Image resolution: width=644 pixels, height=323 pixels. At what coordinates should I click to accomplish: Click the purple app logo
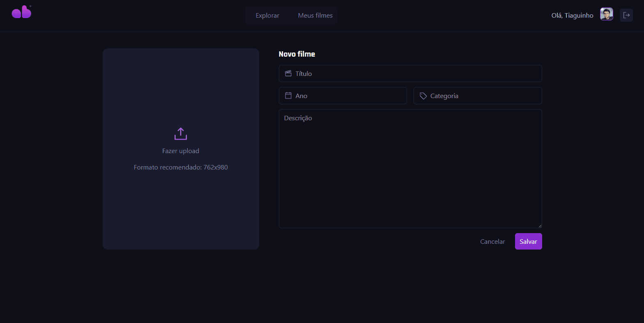[x=21, y=12]
